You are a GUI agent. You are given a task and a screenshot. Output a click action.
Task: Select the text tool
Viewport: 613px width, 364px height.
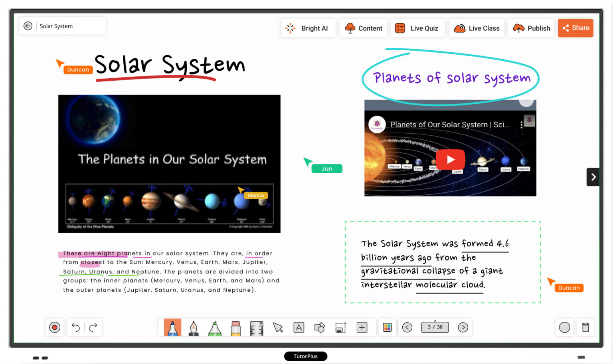299,327
